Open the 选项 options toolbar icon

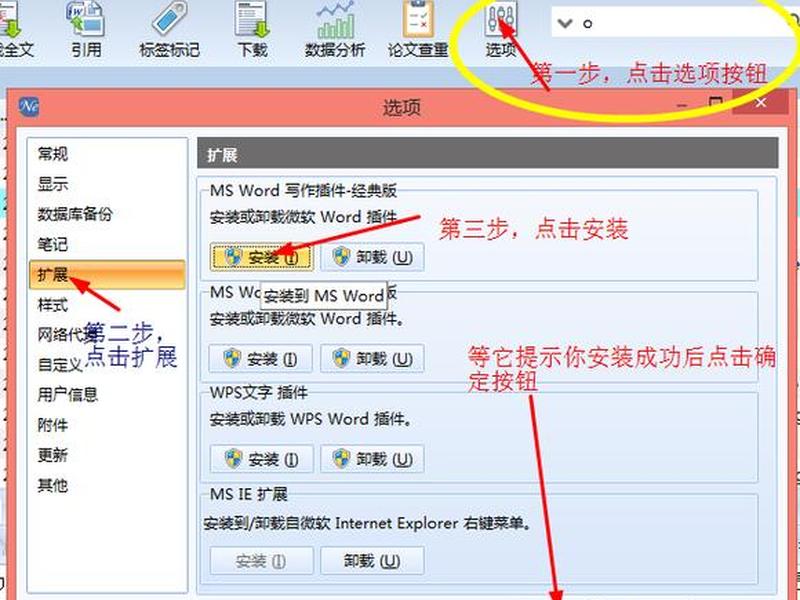pyautogui.click(x=501, y=29)
